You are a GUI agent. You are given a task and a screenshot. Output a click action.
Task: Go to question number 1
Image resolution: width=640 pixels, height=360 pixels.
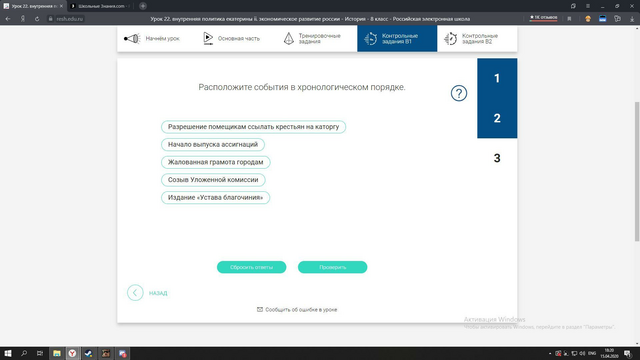497,78
